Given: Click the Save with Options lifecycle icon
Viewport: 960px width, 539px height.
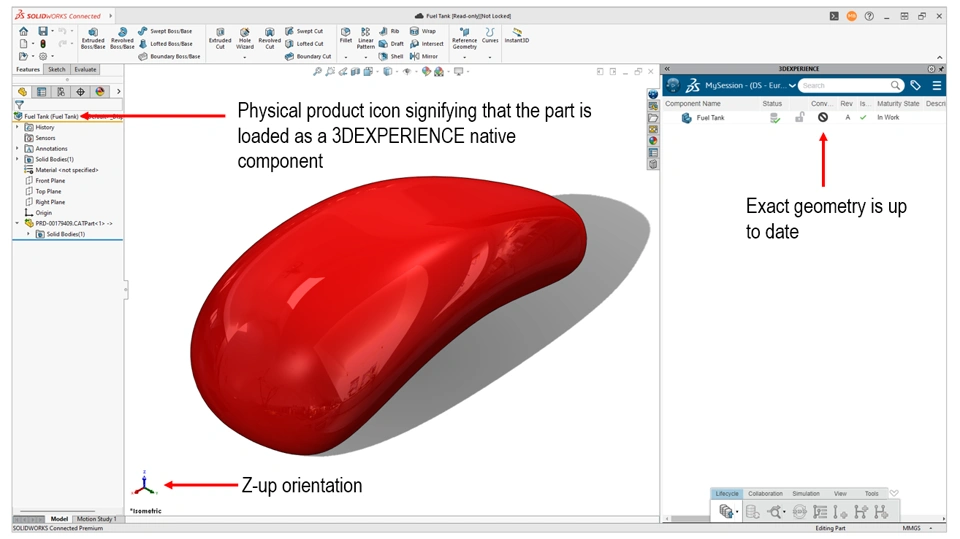Looking at the screenshot, I should (x=726, y=511).
